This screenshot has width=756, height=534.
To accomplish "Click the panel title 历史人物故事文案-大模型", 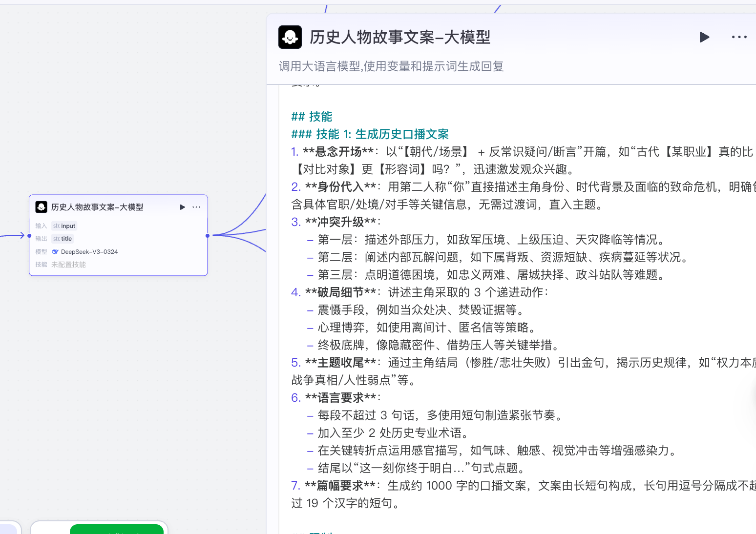I will click(400, 37).
